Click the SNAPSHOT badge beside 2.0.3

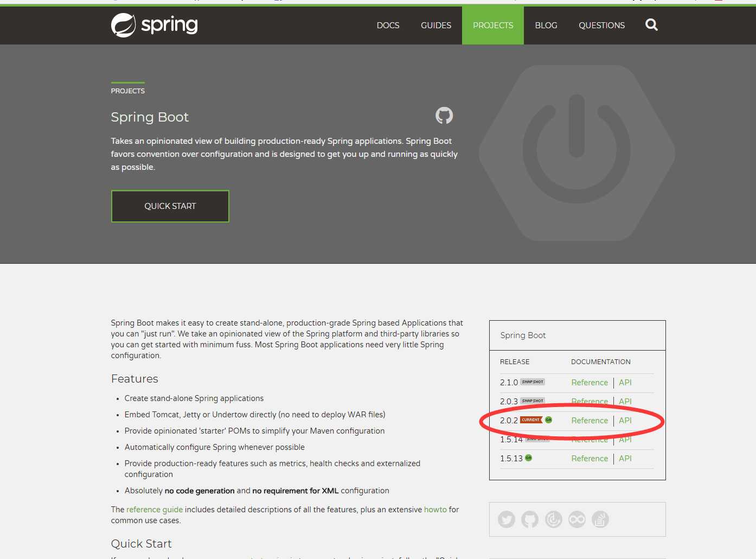click(533, 401)
